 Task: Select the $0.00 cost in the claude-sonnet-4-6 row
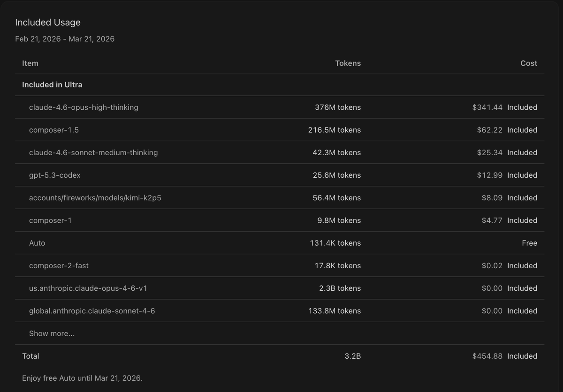click(x=492, y=310)
